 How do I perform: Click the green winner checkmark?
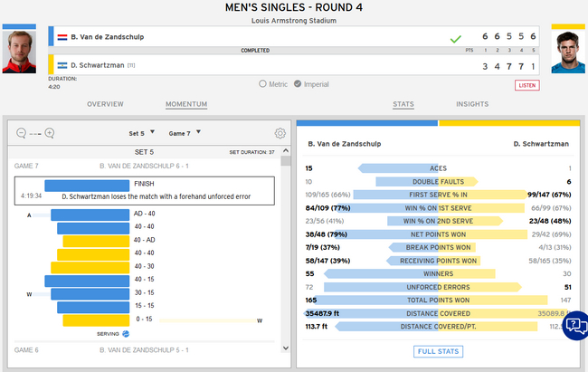coord(456,39)
